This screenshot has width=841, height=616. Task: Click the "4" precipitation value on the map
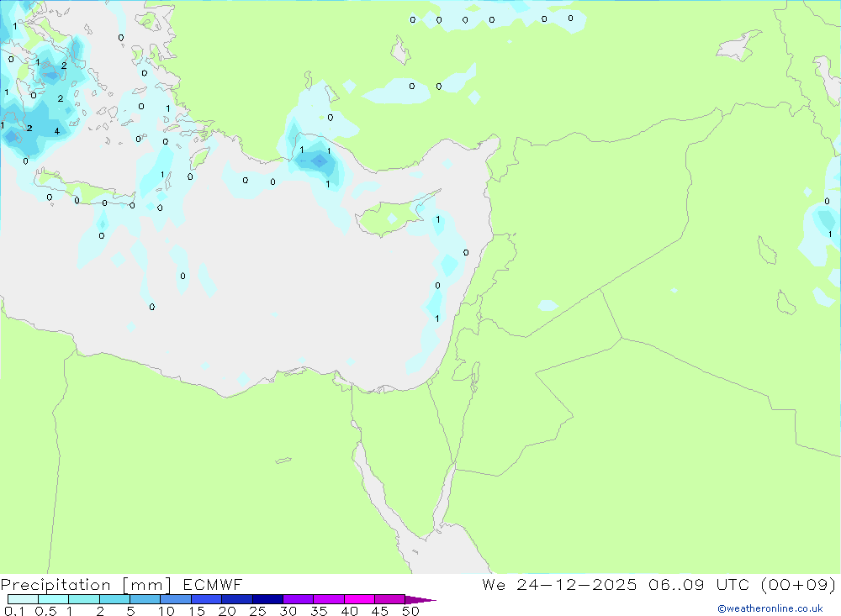tap(57, 131)
